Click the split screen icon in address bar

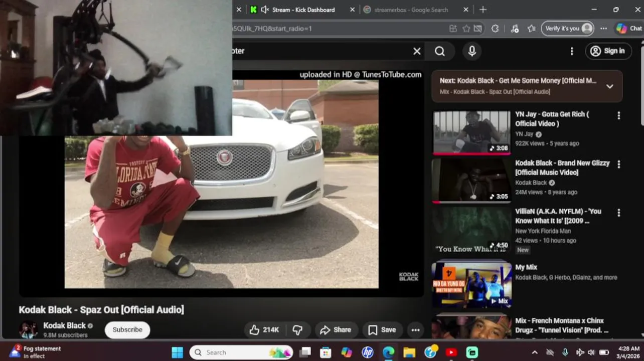click(453, 29)
